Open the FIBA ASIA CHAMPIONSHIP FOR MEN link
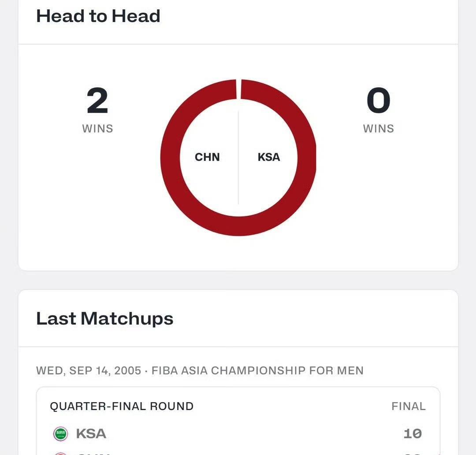 257,370
